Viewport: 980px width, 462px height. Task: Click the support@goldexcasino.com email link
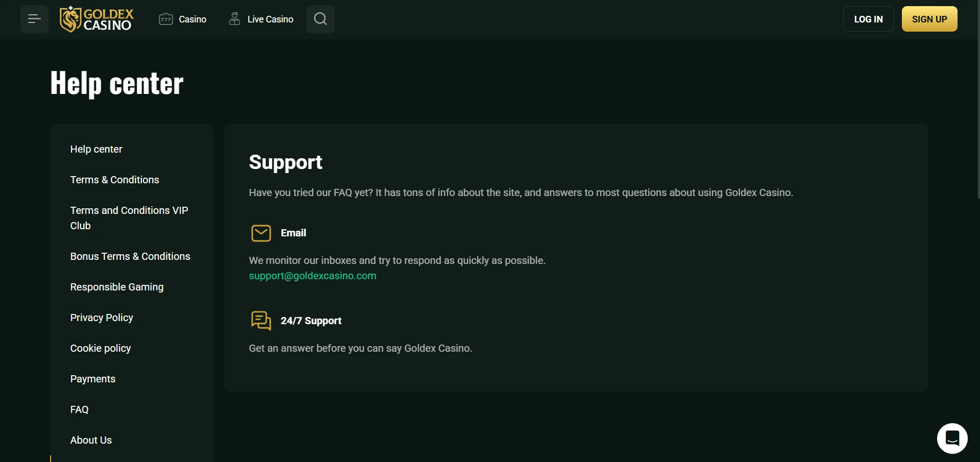pyautogui.click(x=313, y=276)
